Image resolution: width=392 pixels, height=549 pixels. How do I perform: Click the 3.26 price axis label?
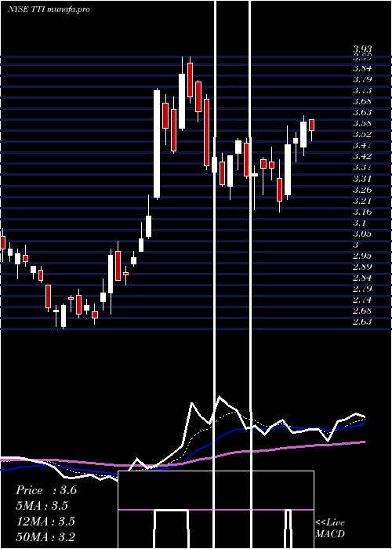362,190
